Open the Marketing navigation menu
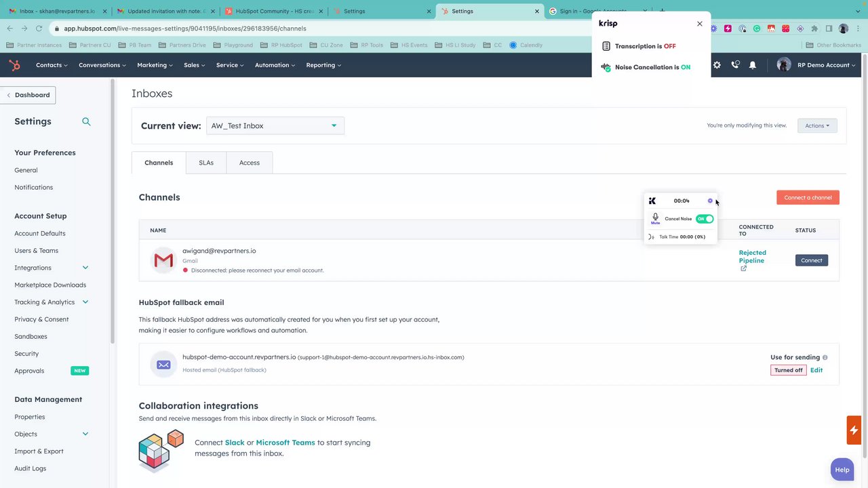 click(155, 65)
